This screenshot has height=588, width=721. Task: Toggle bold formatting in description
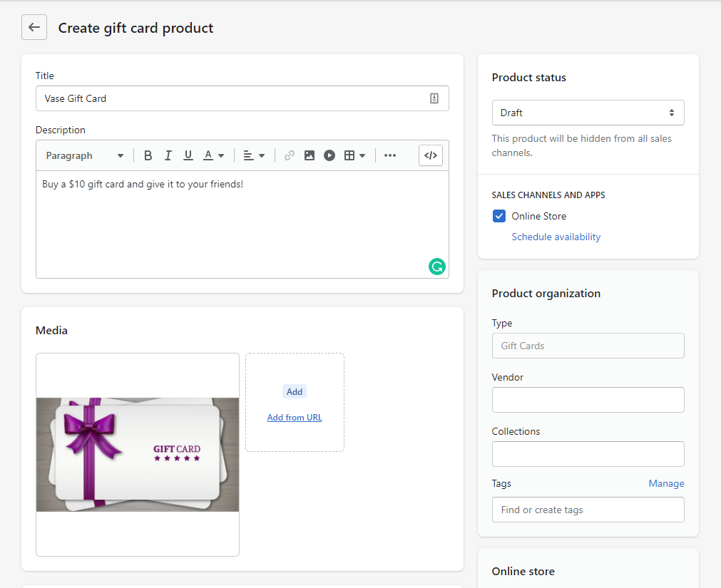pos(148,155)
